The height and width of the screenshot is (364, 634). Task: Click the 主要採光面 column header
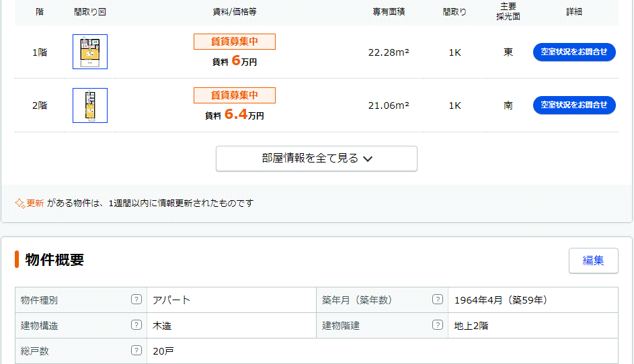[508, 11]
